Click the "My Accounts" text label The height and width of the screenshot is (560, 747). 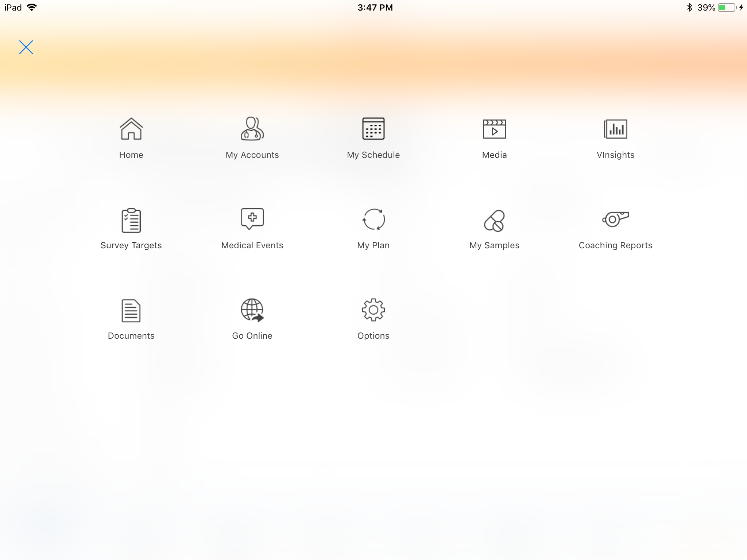[x=252, y=155]
